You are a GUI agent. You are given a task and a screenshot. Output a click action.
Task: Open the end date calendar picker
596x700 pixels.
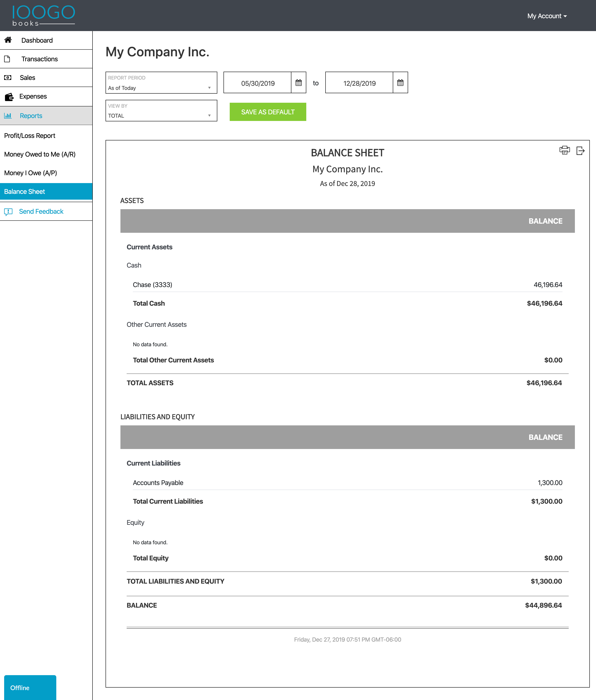point(400,82)
